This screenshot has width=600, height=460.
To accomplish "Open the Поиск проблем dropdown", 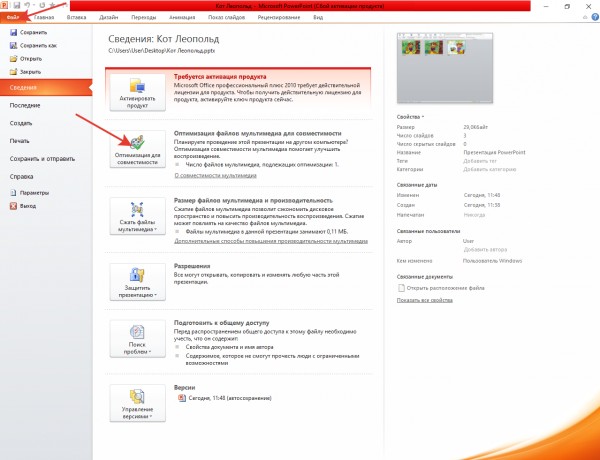I will (137, 339).
